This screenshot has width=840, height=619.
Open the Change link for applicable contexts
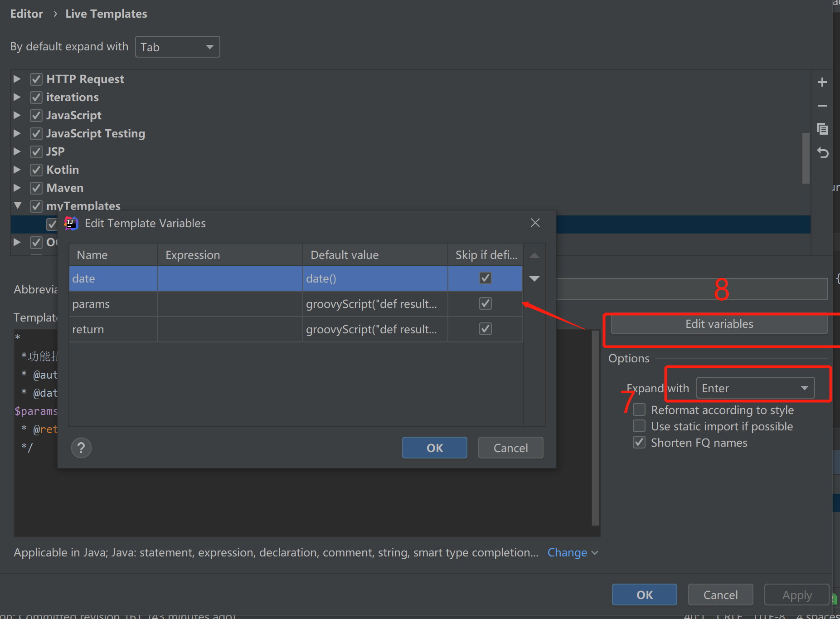(567, 552)
